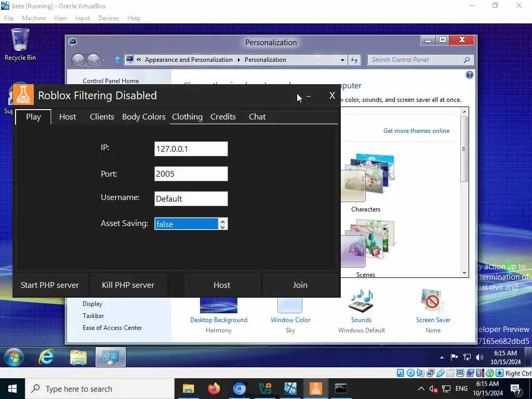Open VirtualBox icon on host taskbar
This screenshot has width=532, height=399.
click(290, 389)
